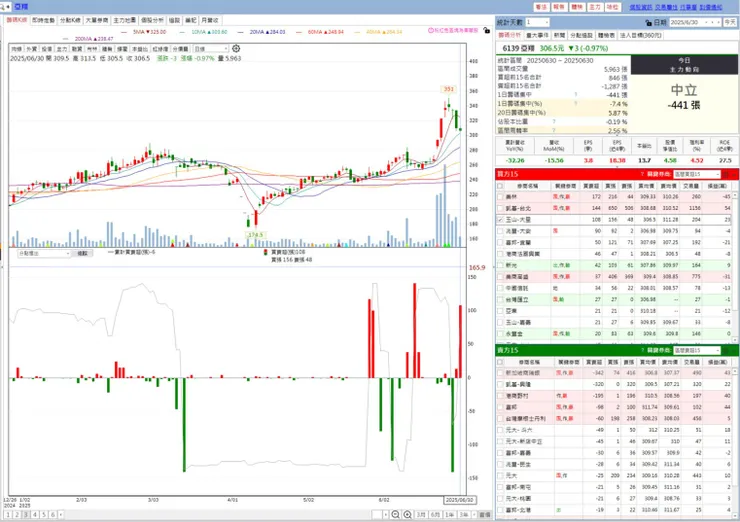Click the 2025/06/30 date marker on time axis
740x522 pixels.
(x=459, y=500)
